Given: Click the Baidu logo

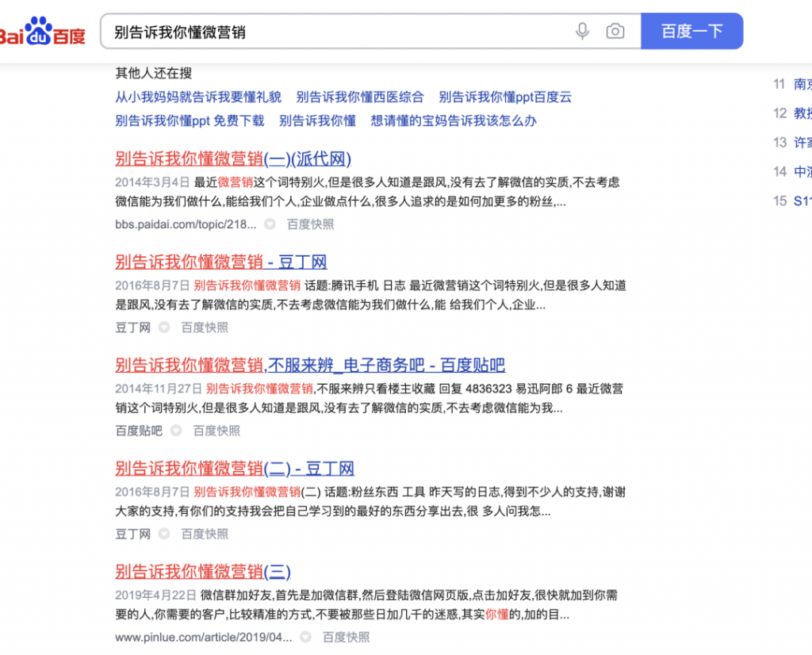Looking at the screenshot, I should click(43, 32).
